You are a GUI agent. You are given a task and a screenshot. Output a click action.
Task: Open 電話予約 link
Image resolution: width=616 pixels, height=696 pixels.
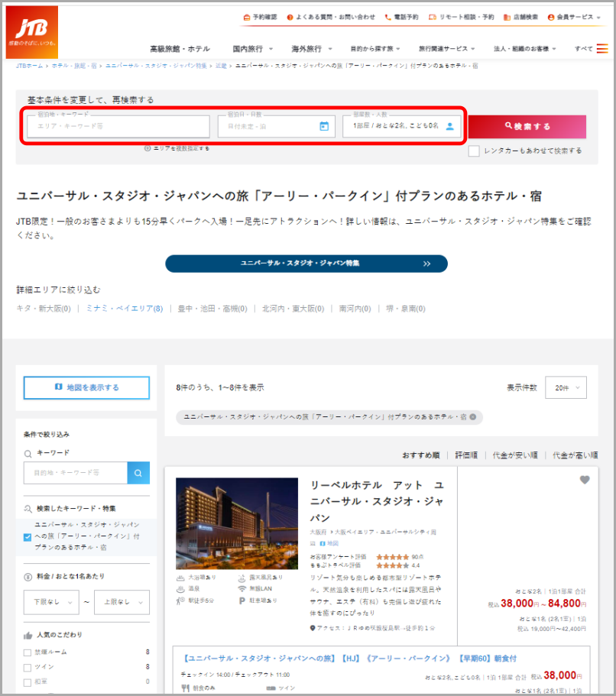(x=401, y=18)
